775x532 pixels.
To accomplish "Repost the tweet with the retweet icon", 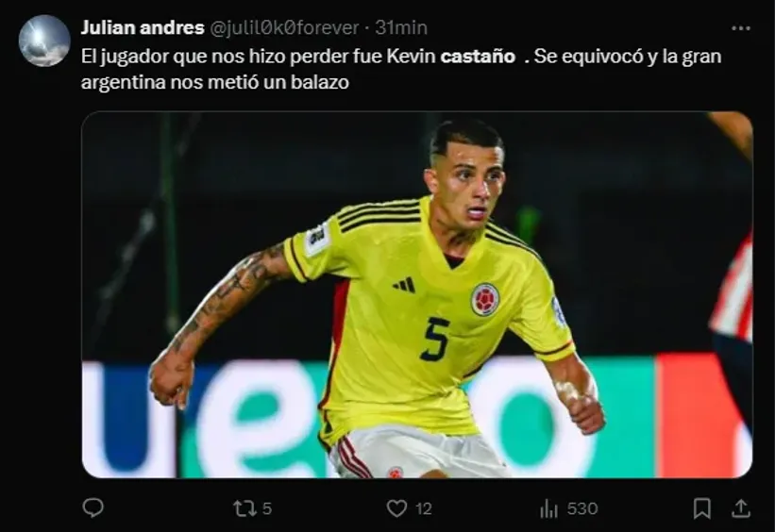I will [x=244, y=508].
